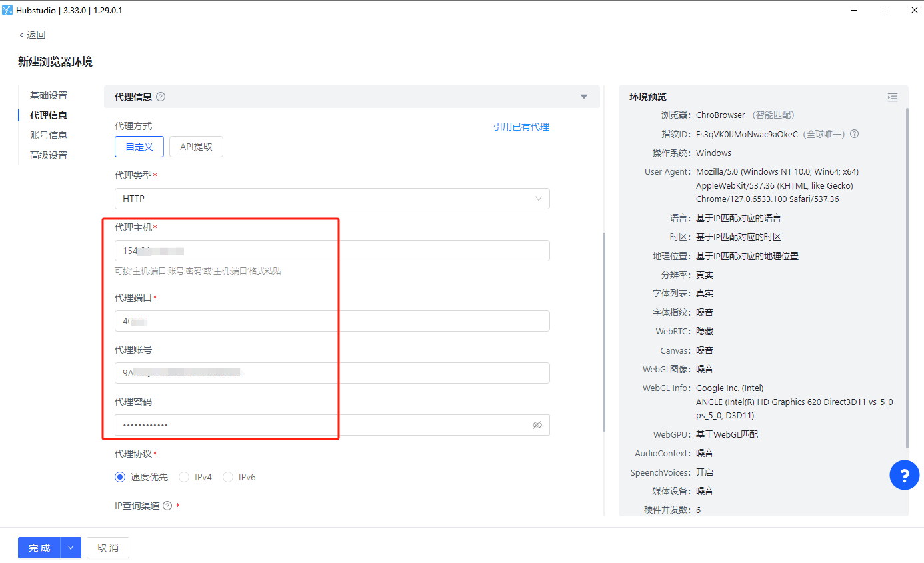This screenshot has width=924, height=563.
Task: Go to 基础设置 in the left navigation
Action: [x=49, y=95]
